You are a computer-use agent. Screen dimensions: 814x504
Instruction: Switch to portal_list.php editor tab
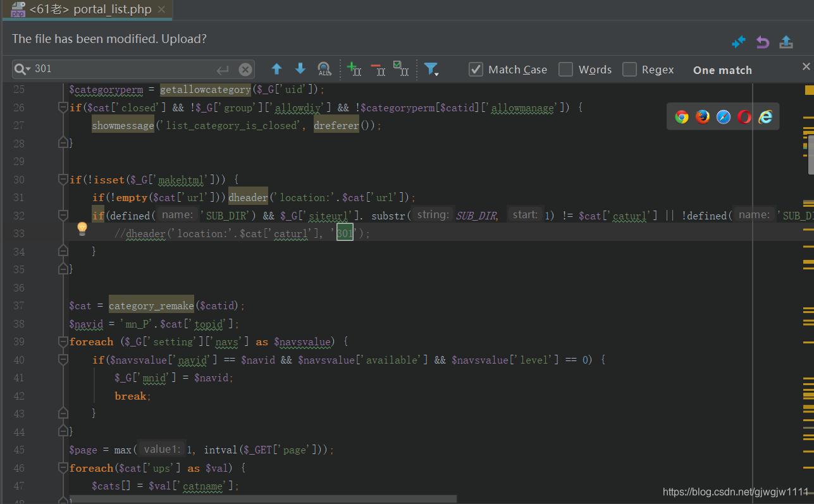(87, 9)
